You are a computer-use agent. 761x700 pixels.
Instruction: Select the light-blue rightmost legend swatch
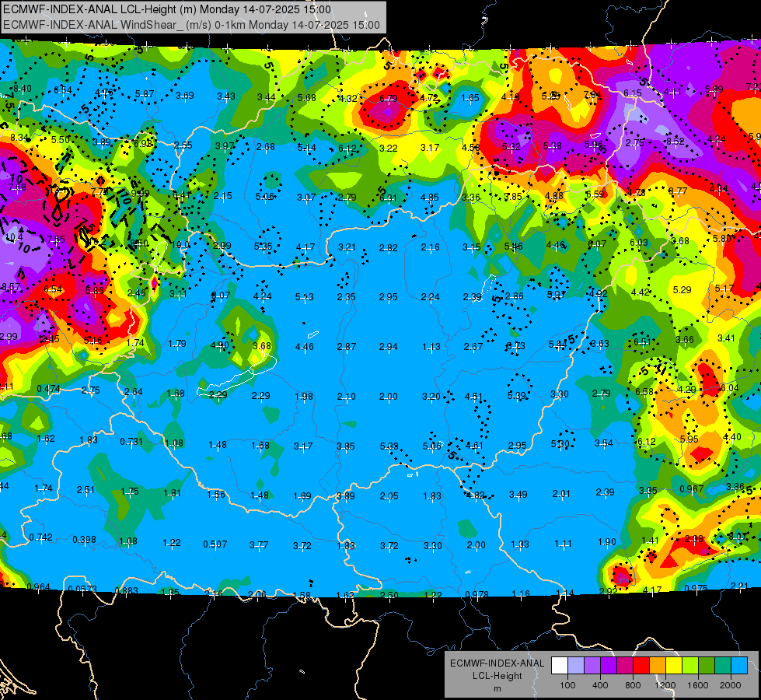pos(739,666)
